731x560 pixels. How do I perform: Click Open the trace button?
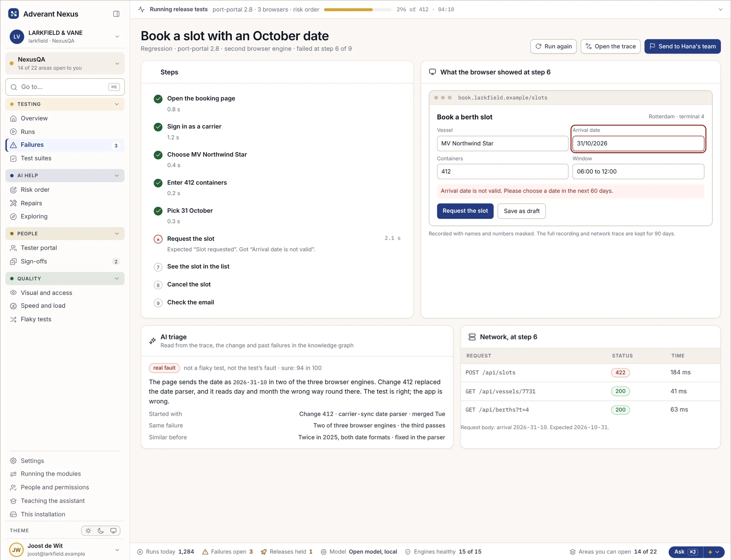pyautogui.click(x=610, y=46)
